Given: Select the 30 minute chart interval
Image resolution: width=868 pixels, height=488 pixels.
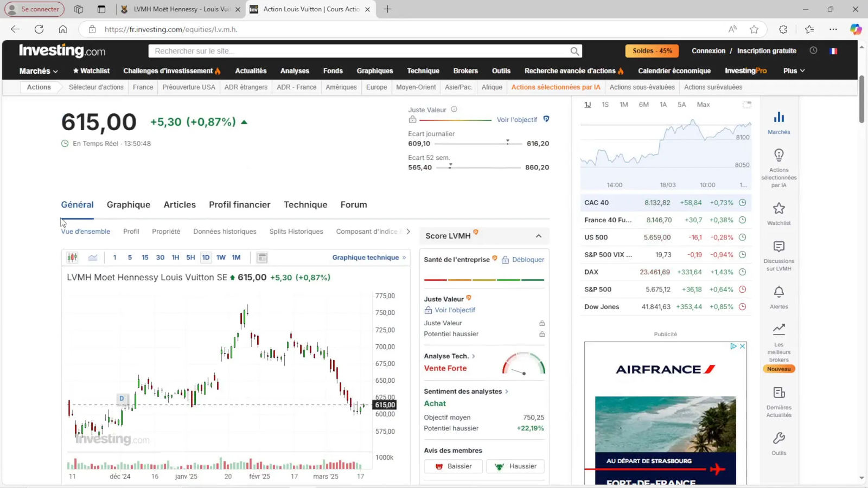Looking at the screenshot, I should tap(160, 258).
